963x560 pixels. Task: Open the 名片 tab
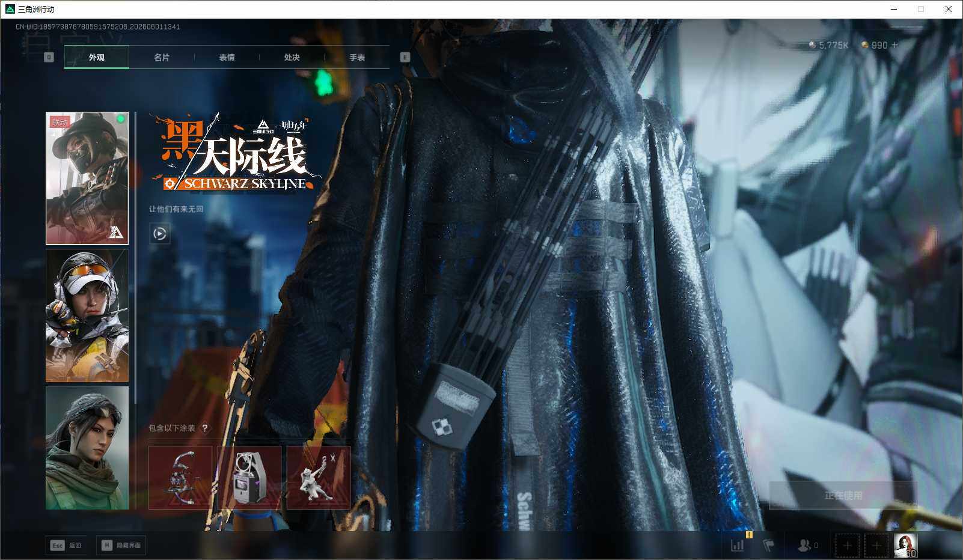[162, 58]
